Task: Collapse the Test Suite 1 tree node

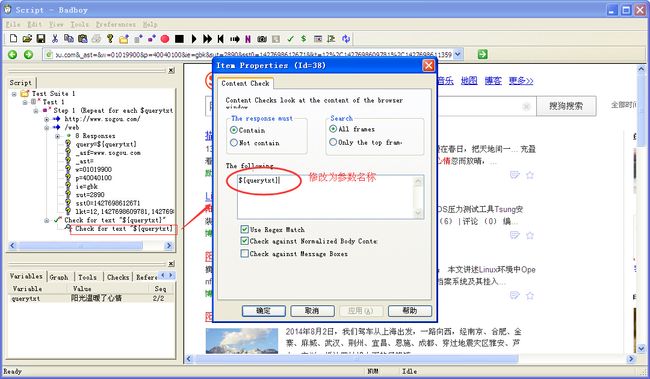Action: [x=14, y=94]
